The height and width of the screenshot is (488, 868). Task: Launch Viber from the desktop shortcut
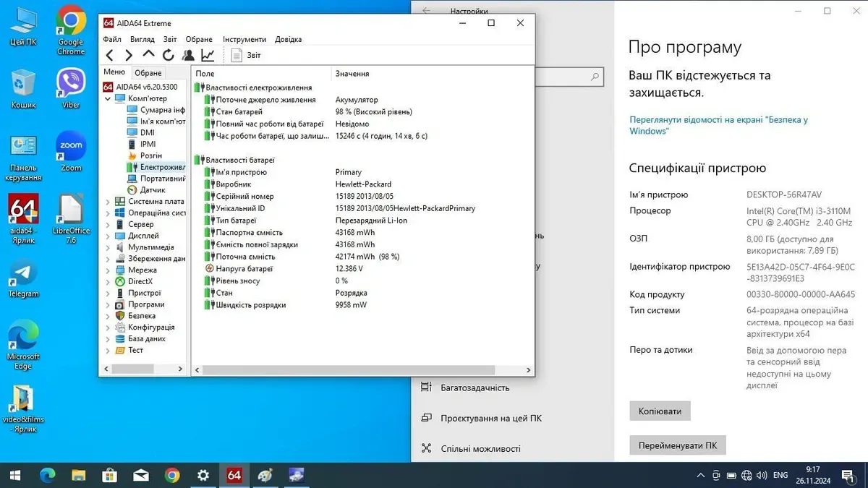(x=71, y=88)
